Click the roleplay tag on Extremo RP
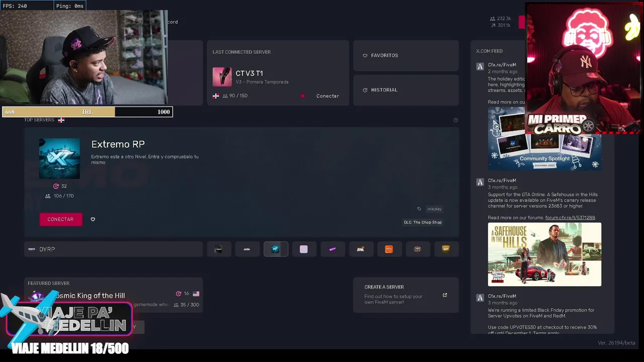This screenshot has height=362, width=644. tap(434, 209)
